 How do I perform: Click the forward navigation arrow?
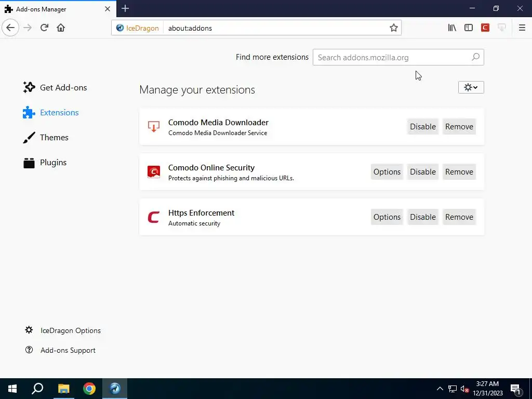[28, 28]
